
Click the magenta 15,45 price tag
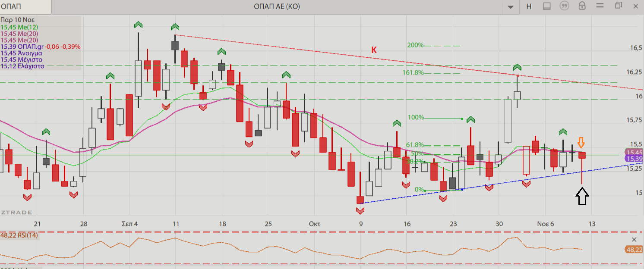pyautogui.click(x=634, y=152)
